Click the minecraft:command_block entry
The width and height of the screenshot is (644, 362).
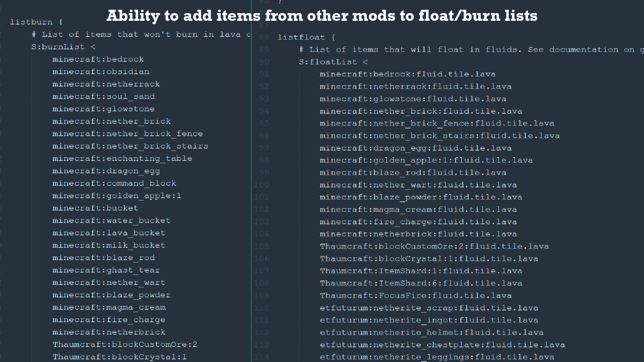(x=114, y=183)
